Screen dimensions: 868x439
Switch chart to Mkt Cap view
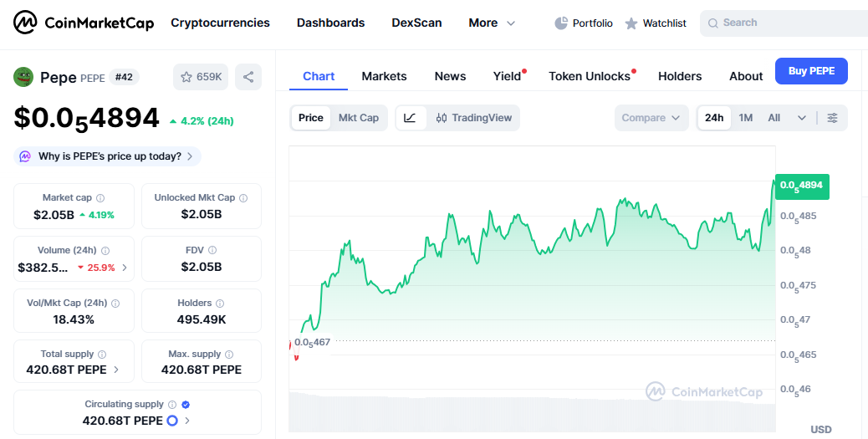(358, 118)
